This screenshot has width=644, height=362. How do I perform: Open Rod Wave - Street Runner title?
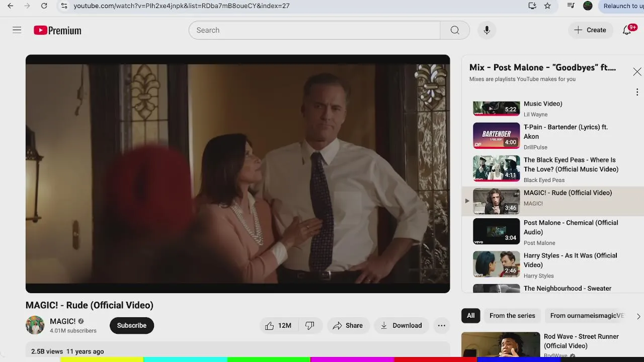click(x=581, y=341)
